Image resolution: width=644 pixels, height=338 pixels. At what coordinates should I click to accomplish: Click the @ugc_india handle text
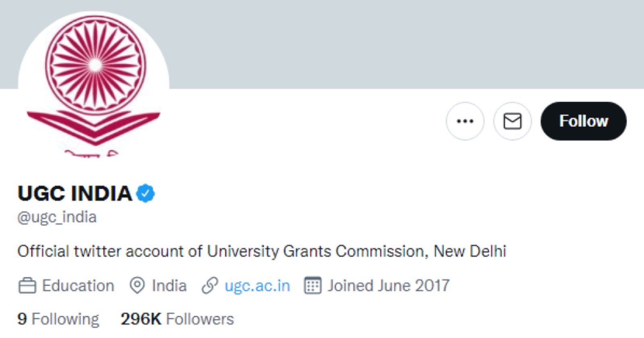point(57,217)
